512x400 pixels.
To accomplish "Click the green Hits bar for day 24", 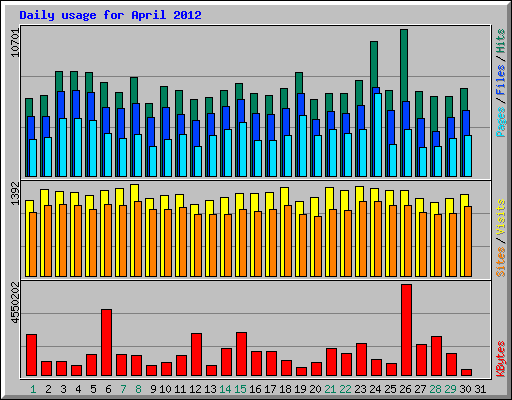I will click(374, 64).
